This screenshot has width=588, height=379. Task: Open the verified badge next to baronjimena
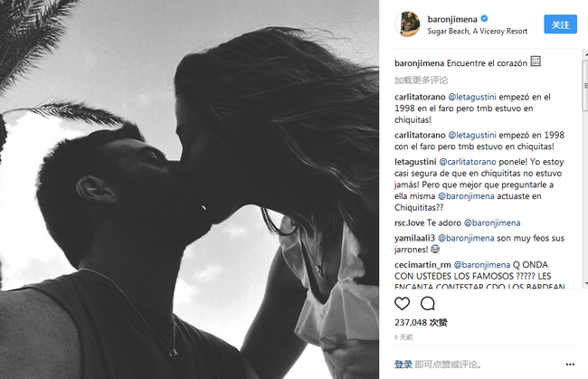[x=484, y=19]
